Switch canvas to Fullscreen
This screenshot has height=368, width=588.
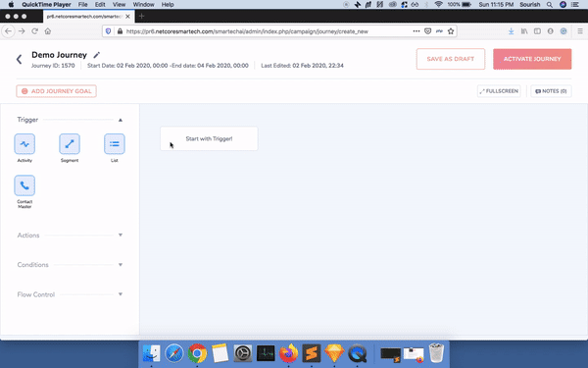pyautogui.click(x=499, y=91)
